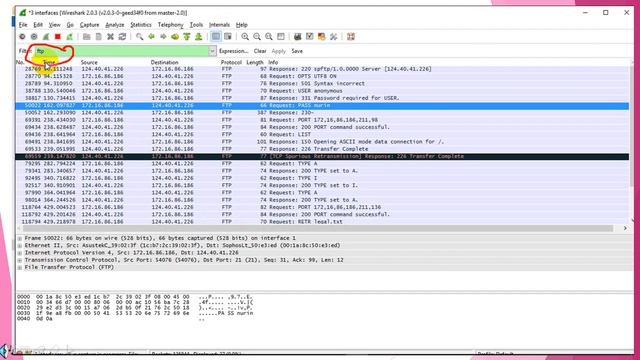Image resolution: width=640 pixels, height=360 pixels.
Task: Open the filter history dropdown arrow
Action: 212,51
